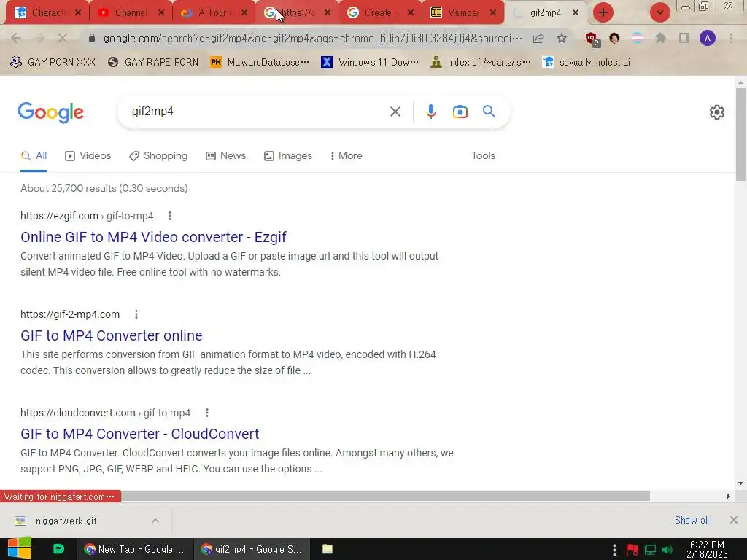The width and height of the screenshot is (747, 560).
Task: Close the gif2mp4 tab
Action: 576,13
